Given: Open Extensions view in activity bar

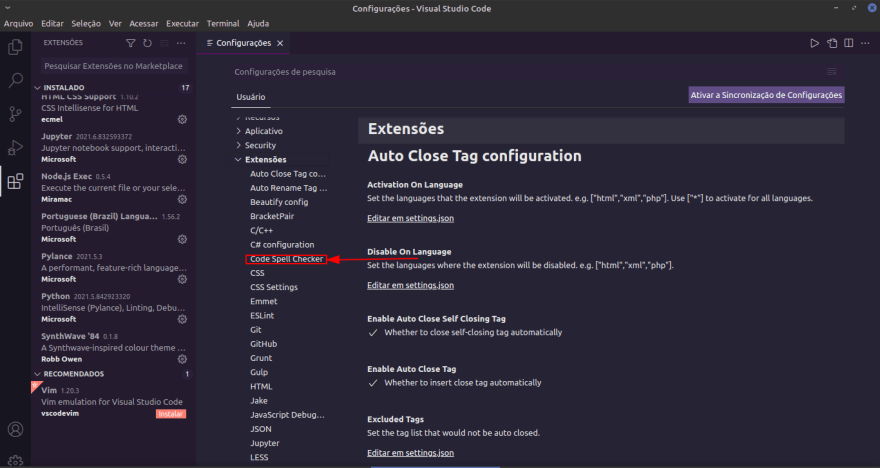Looking at the screenshot, I should coord(15,181).
